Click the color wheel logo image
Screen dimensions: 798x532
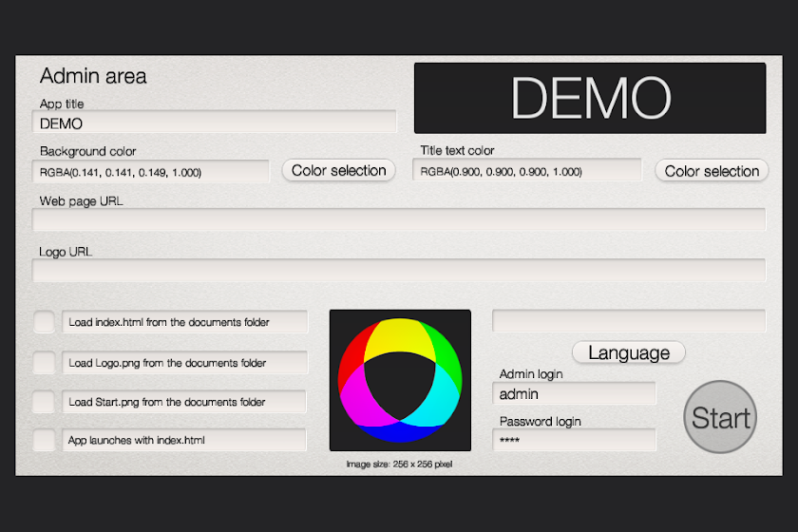[400, 380]
